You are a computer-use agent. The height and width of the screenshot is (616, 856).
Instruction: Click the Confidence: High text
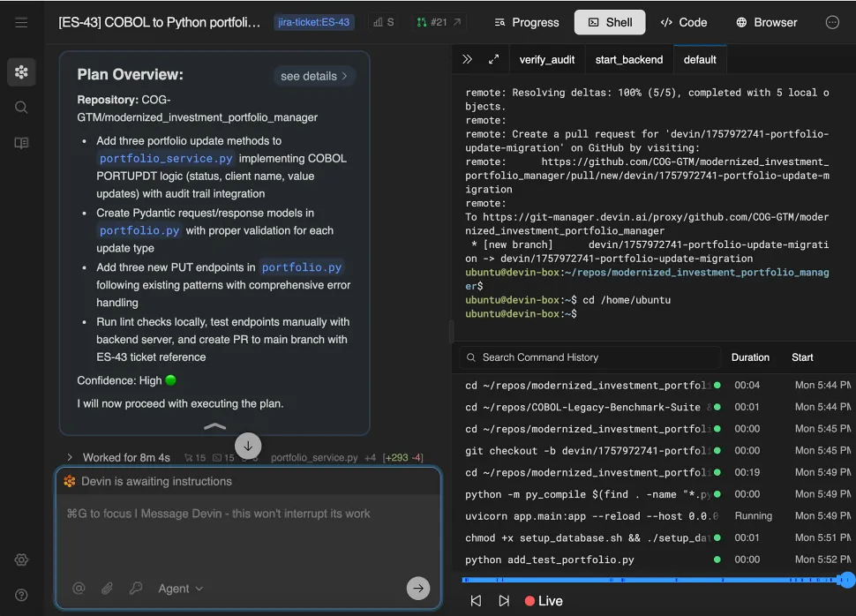119,380
